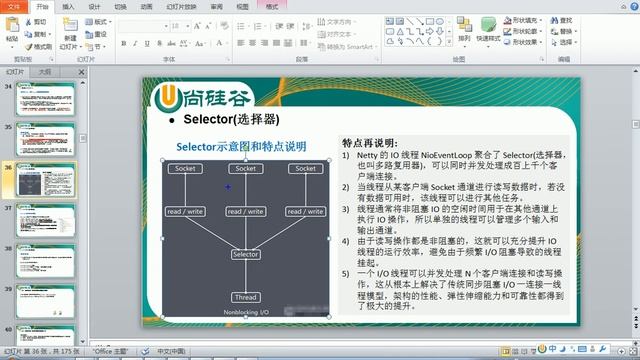Click the spell check icon in status bar
This screenshot has height=360, width=640.
145,351
